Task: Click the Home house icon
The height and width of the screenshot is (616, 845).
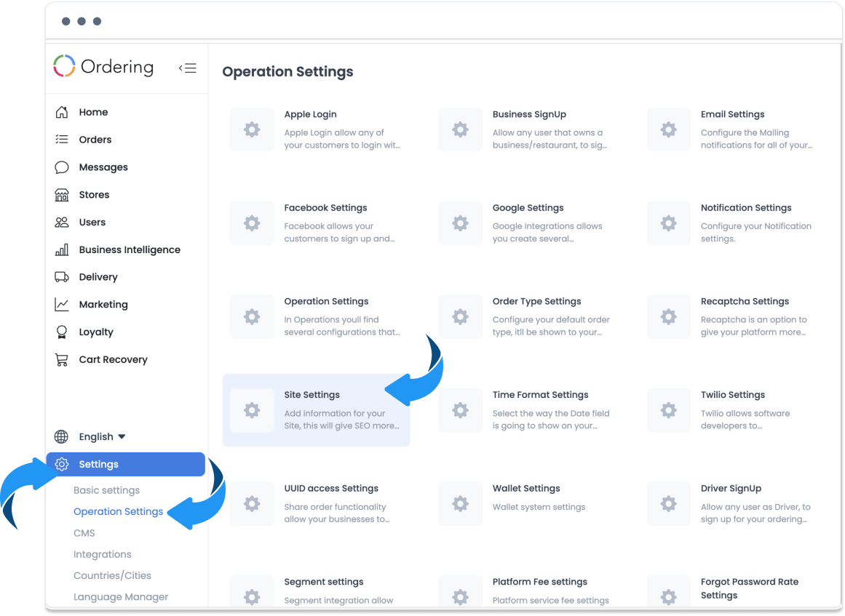Action: tap(61, 112)
